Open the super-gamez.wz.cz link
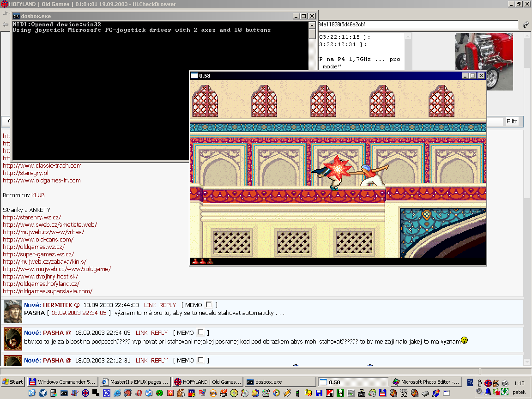 [x=38, y=254]
